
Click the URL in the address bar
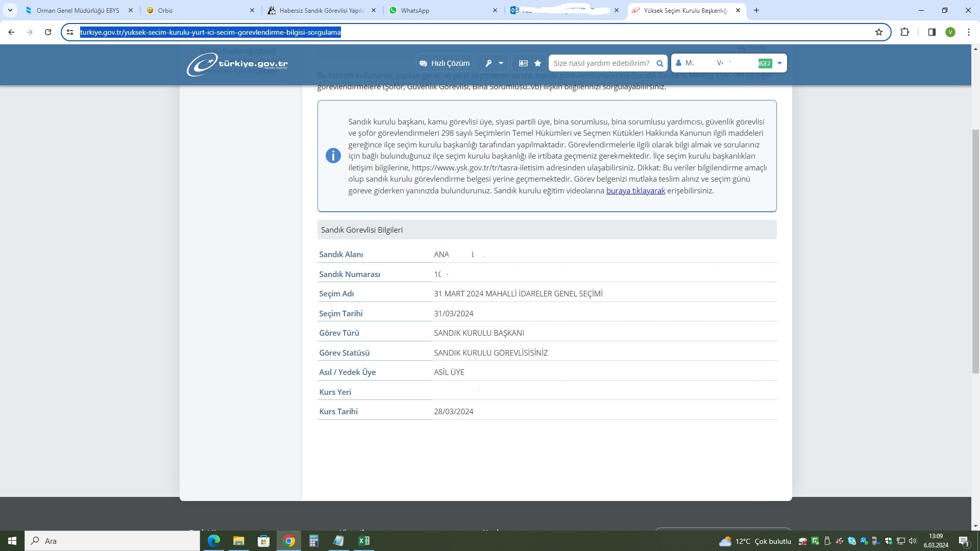[x=210, y=32]
